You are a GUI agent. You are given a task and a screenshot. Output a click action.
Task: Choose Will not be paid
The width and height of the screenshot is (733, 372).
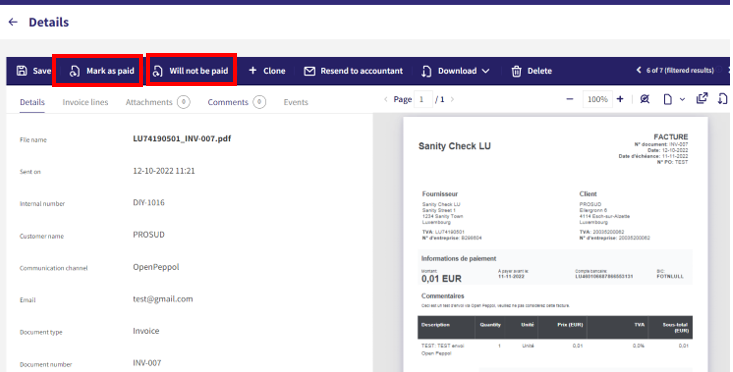(x=191, y=71)
